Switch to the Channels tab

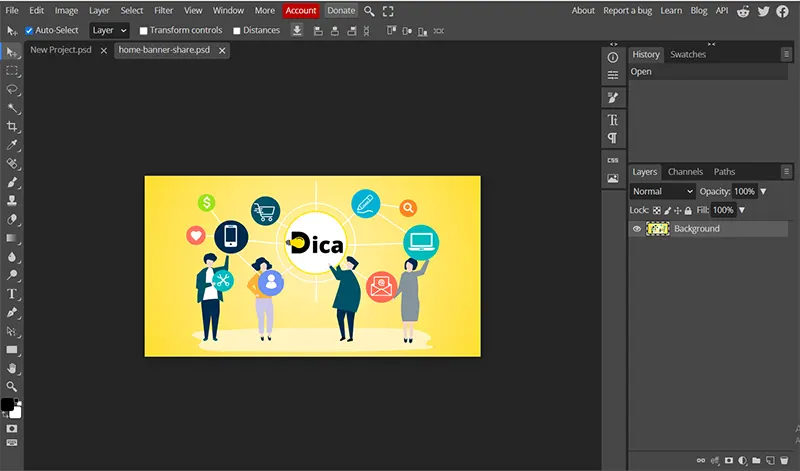[x=685, y=172]
